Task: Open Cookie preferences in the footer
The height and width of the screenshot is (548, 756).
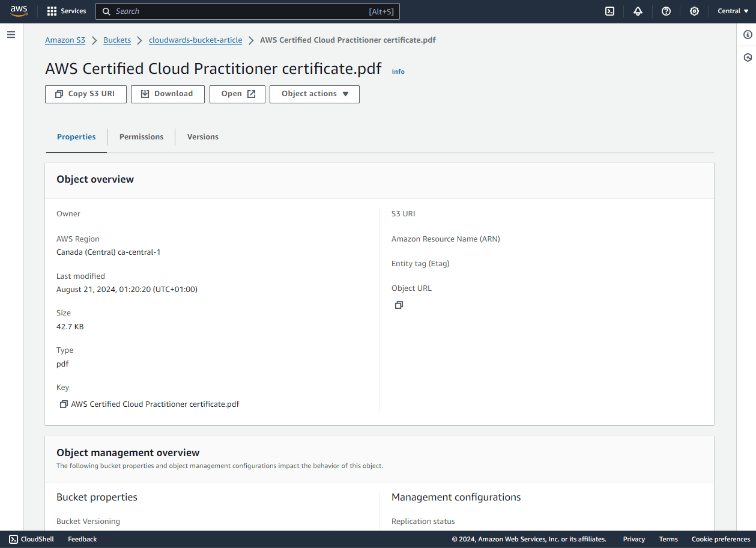Action: [x=721, y=539]
